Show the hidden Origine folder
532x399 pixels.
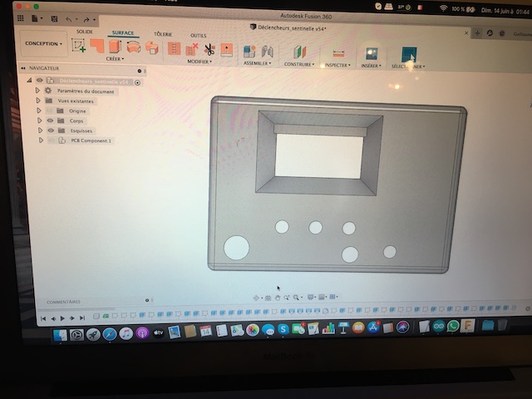50,111
